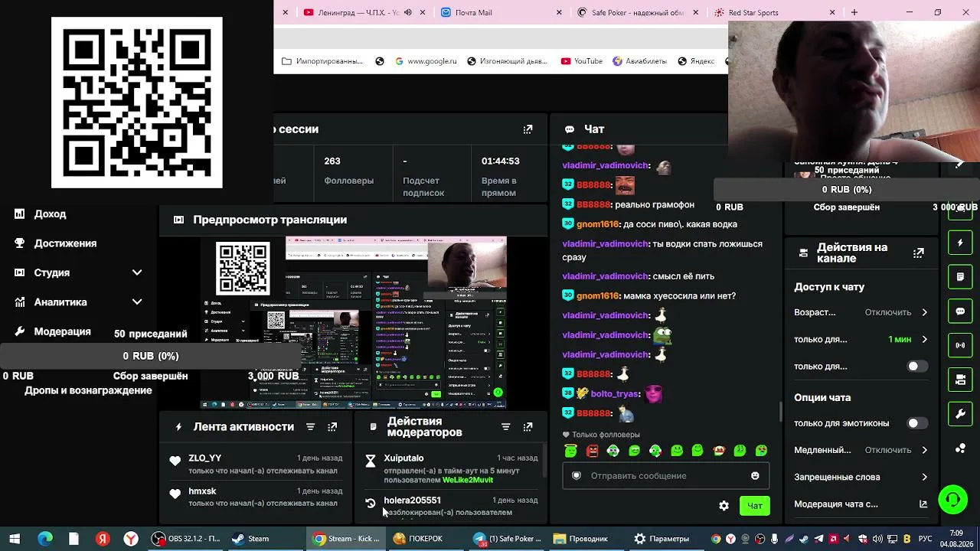The width and height of the screenshot is (980, 551).
Task: Open the wrench moderation tools in right rail
Action: [960, 414]
